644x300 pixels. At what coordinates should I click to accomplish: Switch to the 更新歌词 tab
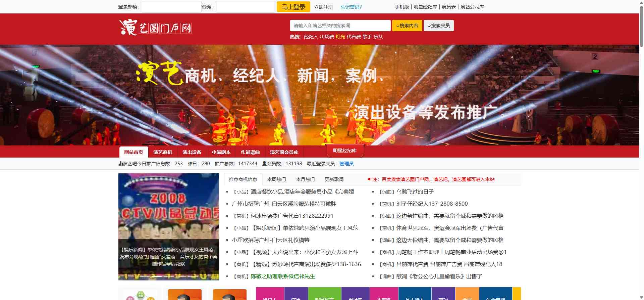click(x=334, y=179)
